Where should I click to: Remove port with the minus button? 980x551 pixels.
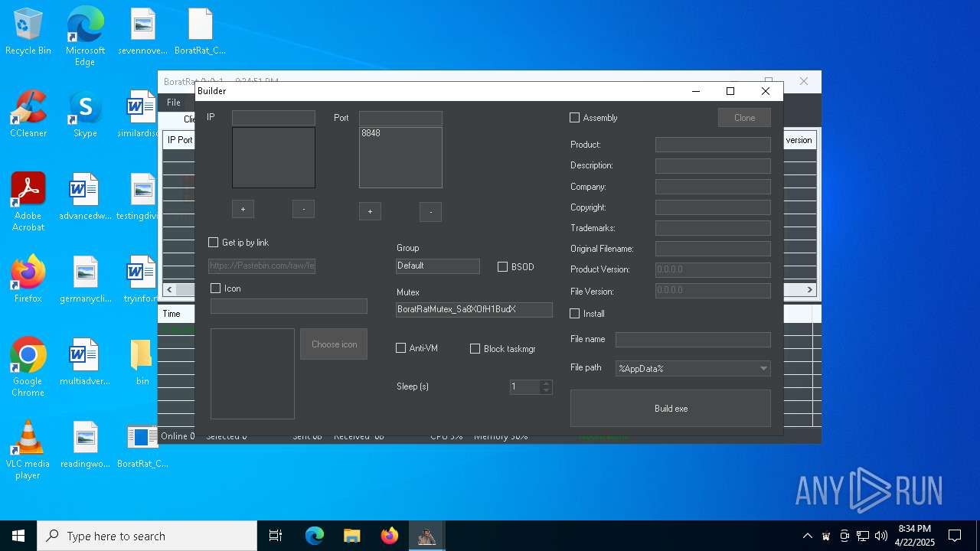click(x=431, y=212)
